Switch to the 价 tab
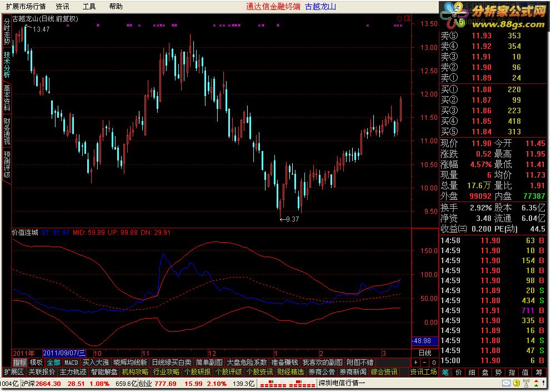 (459, 373)
